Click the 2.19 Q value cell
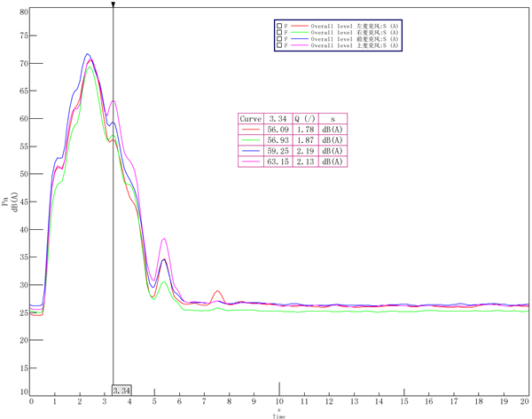Screen dimensions: 532x419 304,151
